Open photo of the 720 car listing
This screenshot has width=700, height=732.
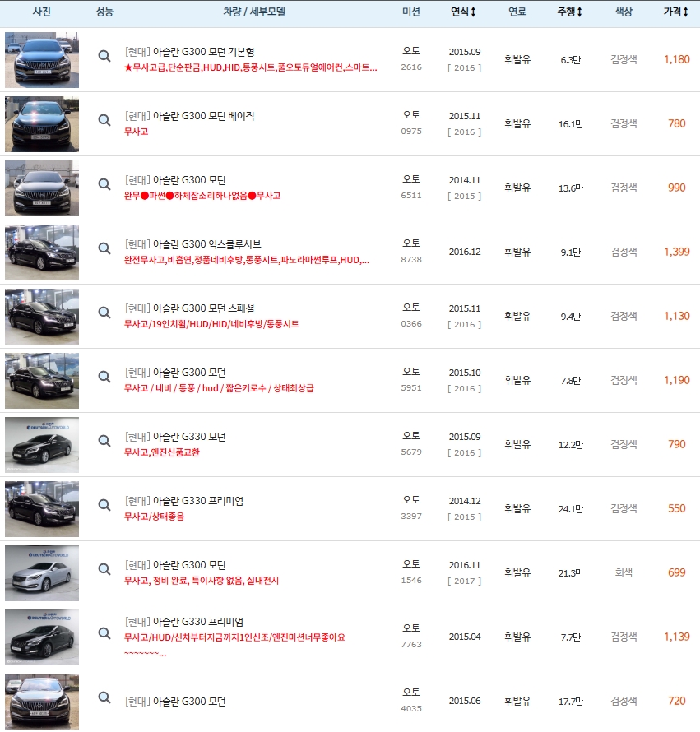(42, 702)
